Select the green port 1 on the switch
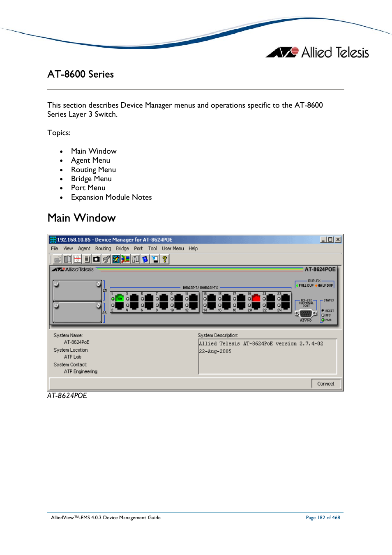The height and width of the screenshot is (555, 392). 120,298
